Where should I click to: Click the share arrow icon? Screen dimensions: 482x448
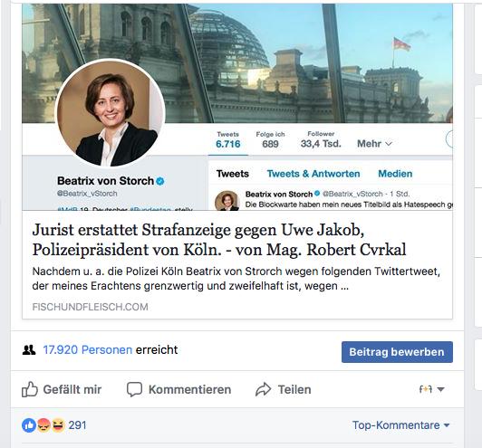click(x=263, y=389)
